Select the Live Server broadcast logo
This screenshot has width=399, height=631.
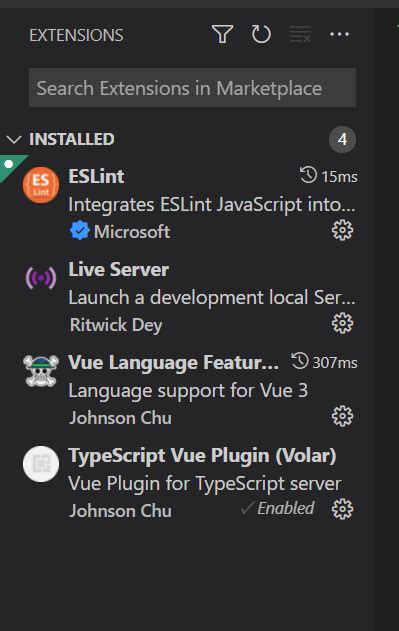[x=41, y=278]
